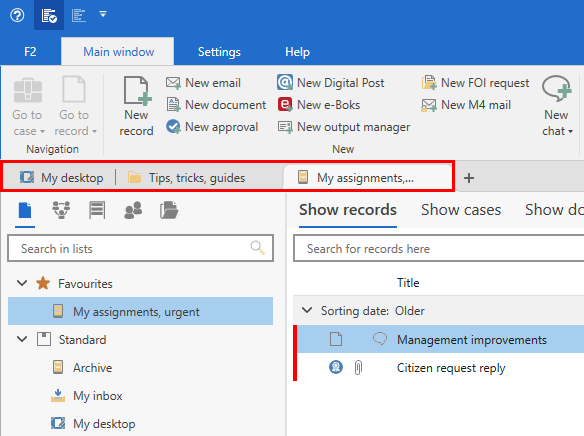Click the Favourites star icon

[43, 283]
